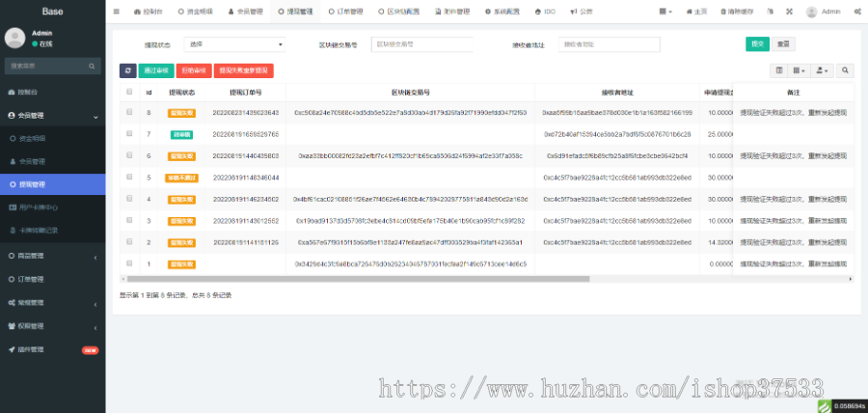Collapse the 会员管理 sidebar group chevron

click(x=95, y=116)
